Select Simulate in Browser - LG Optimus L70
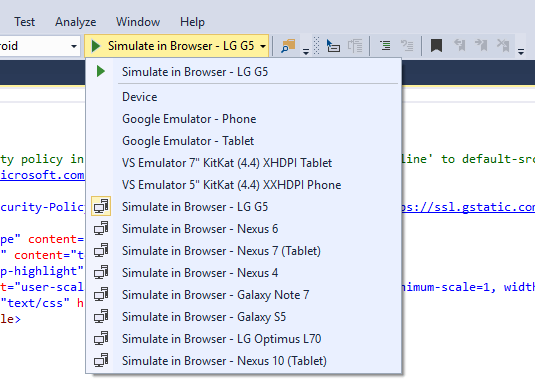Viewport: 536px width, 380px height. (x=243, y=339)
